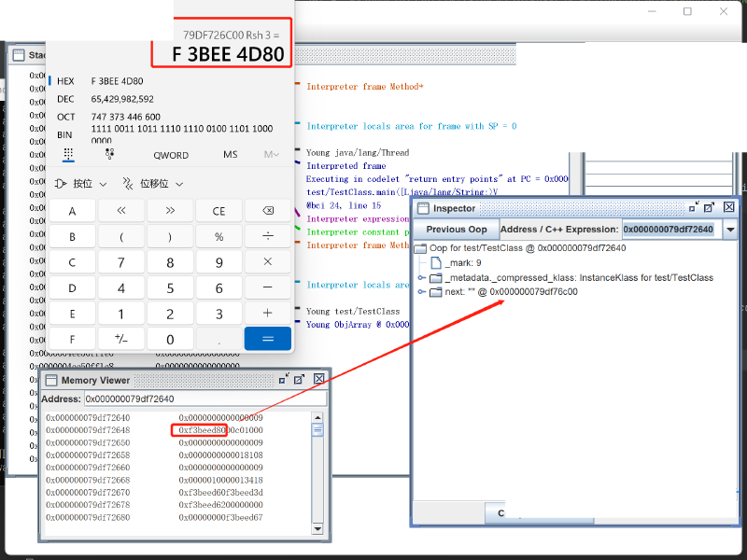The height and width of the screenshot is (560, 747).
Task: Select the DEC number base
Action: tap(65, 99)
